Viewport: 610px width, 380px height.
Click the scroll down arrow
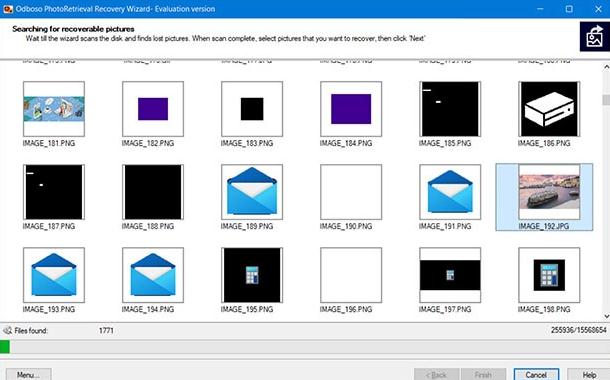(606, 316)
